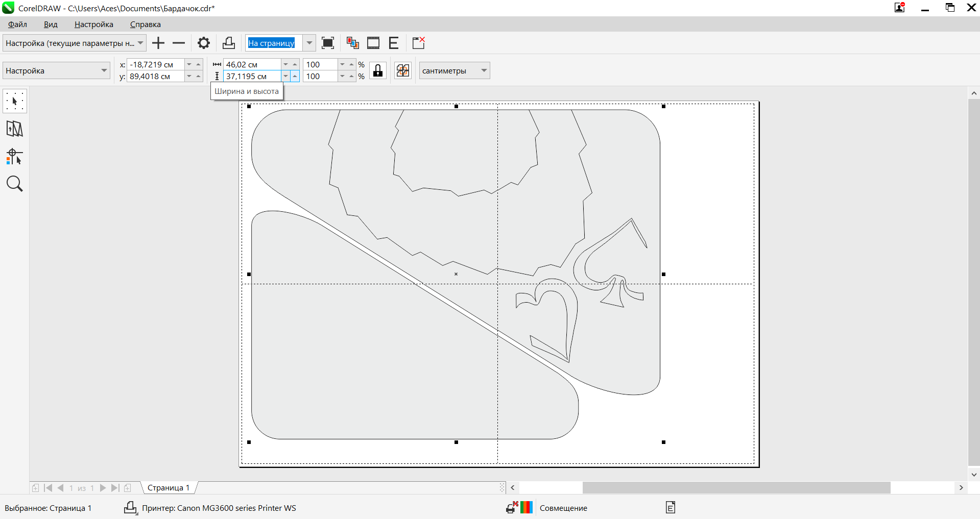This screenshot has width=980, height=519.
Task: Click the user account icon in title bar
Action: point(900,8)
